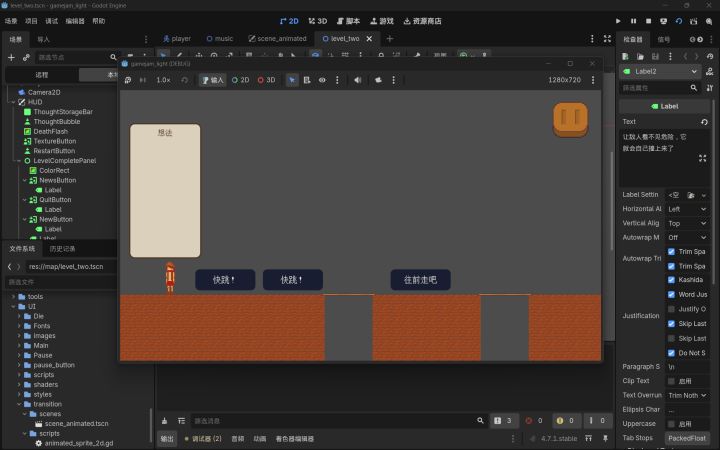Click the in-game orange pause button
The height and width of the screenshot is (450, 720).
tap(570, 119)
